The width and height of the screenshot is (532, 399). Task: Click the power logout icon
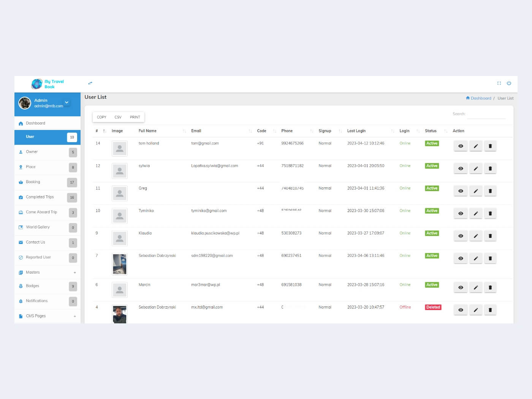(509, 83)
